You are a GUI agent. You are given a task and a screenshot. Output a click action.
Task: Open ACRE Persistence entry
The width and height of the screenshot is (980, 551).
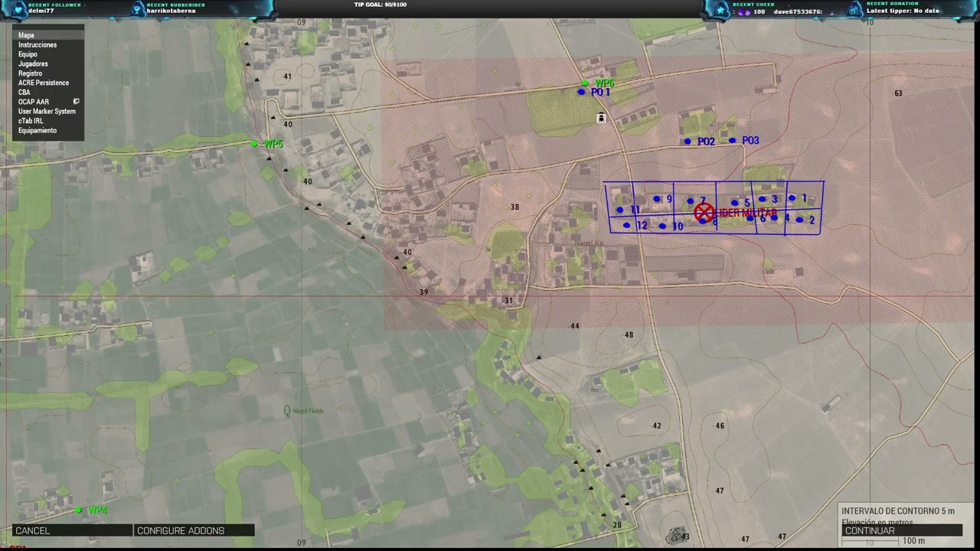pos(48,83)
